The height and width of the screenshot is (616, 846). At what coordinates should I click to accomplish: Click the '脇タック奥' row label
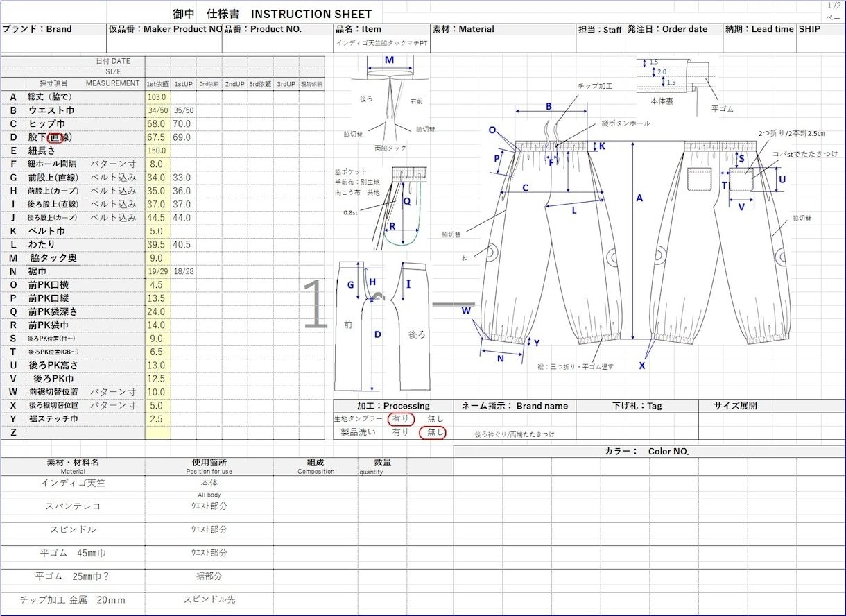[53, 258]
